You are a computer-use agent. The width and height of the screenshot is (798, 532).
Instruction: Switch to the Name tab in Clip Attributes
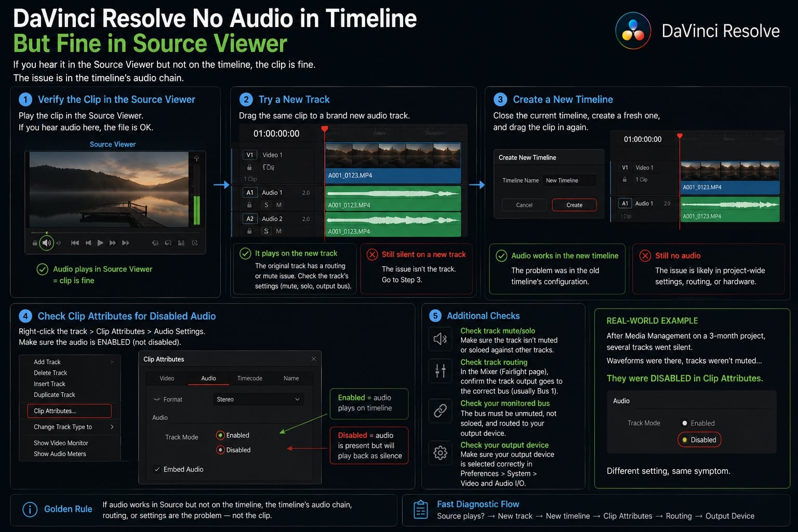291,378
